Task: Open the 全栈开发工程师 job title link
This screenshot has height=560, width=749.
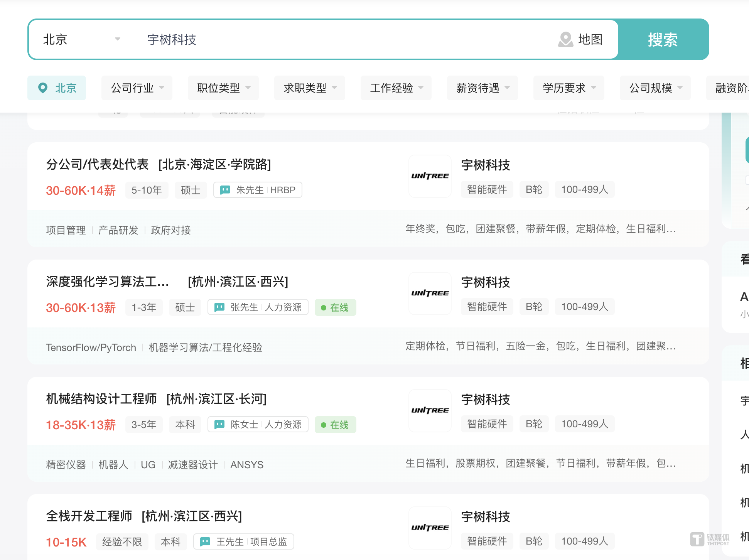Action: click(x=89, y=516)
